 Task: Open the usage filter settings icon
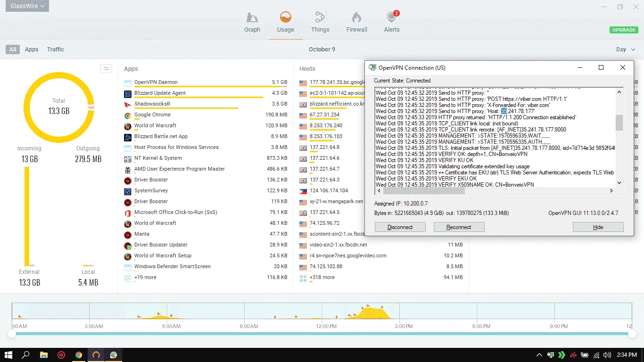tap(106, 69)
